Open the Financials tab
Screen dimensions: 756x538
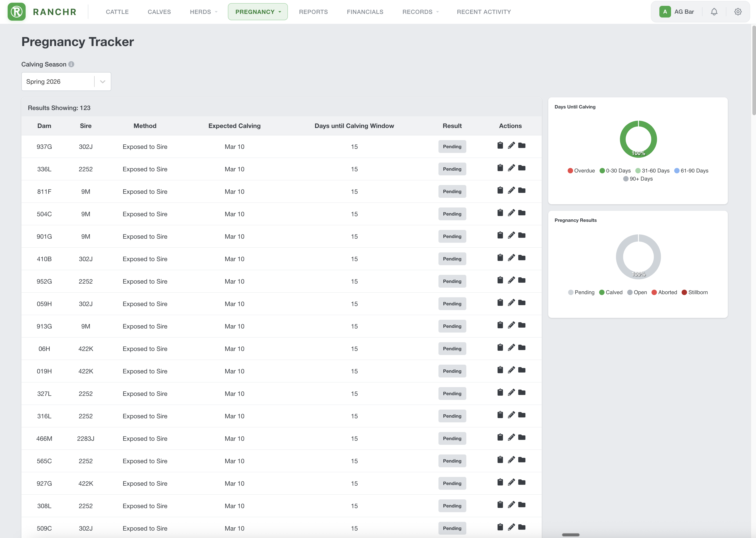[365, 12]
